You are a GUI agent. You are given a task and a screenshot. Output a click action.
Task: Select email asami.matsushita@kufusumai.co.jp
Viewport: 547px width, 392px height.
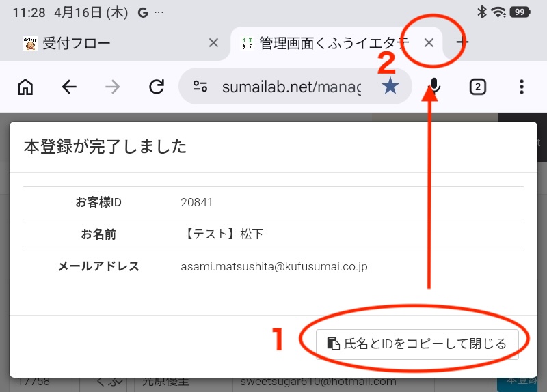tap(274, 266)
